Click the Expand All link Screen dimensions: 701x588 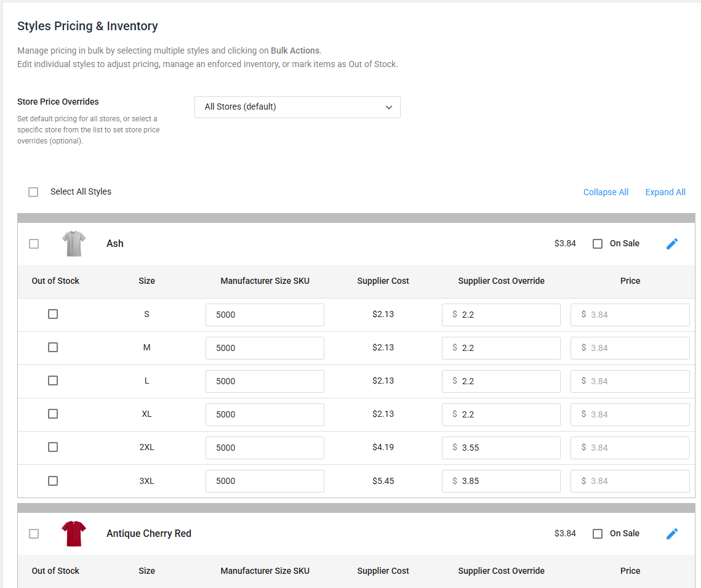tap(665, 192)
